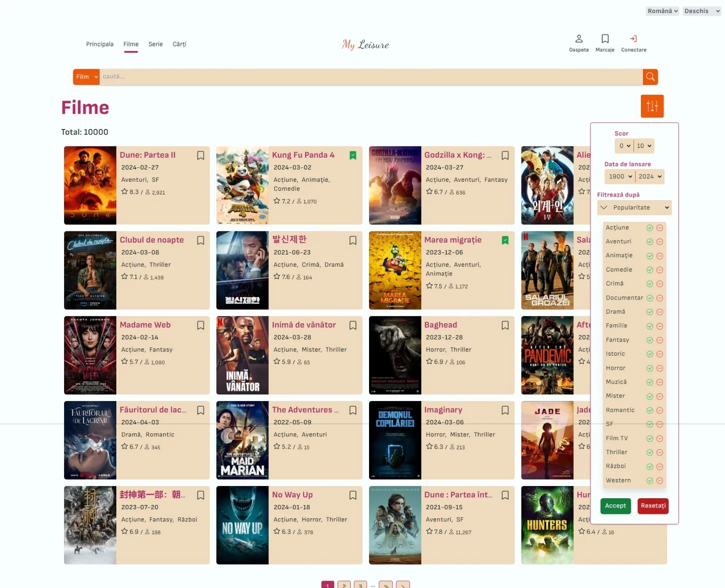This screenshot has width=725, height=588.
Task: Open the Hunters movie poster
Action: [547, 525]
